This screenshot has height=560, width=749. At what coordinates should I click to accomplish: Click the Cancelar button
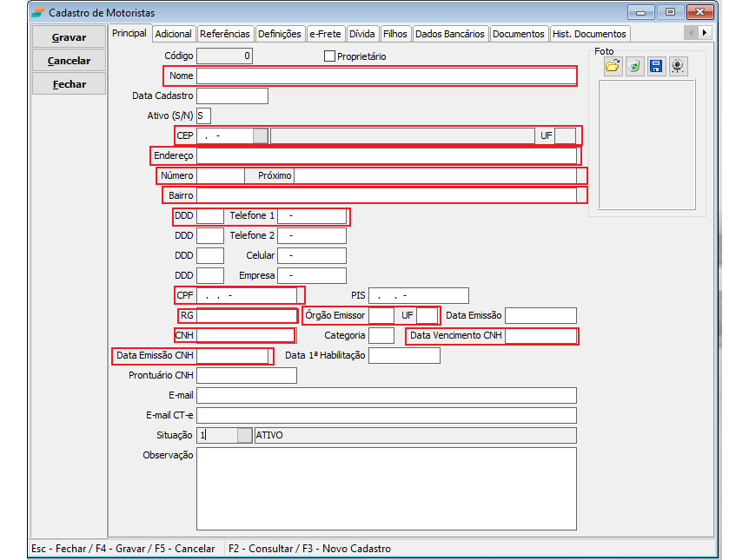pos(70,61)
